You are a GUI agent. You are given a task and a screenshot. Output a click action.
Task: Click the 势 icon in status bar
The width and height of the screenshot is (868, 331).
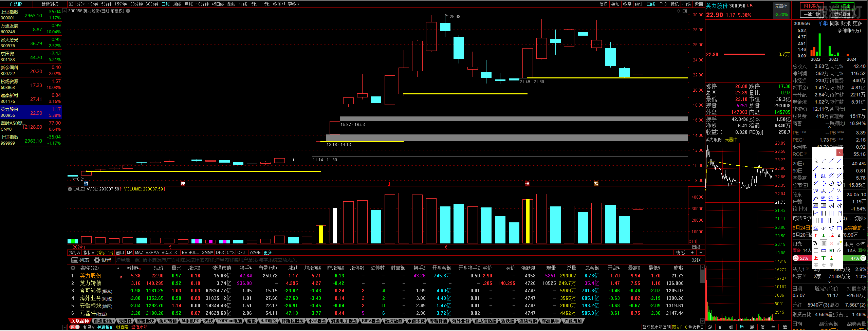(741, 327)
